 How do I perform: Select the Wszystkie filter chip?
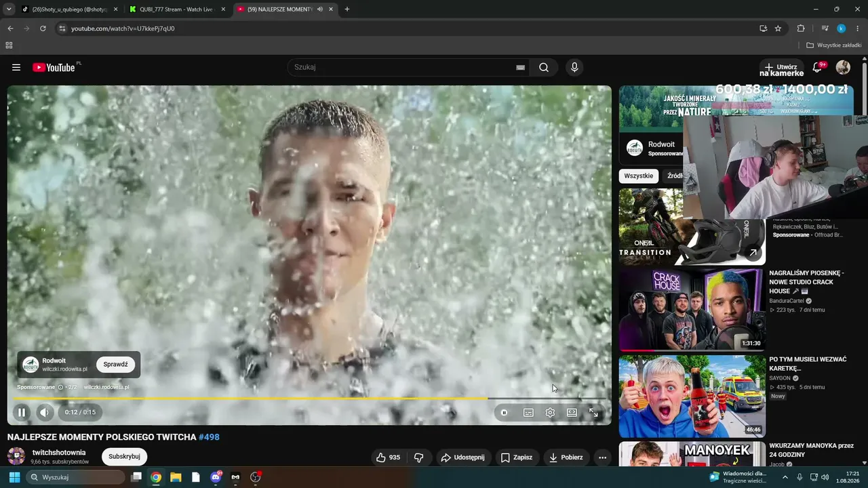click(639, 176)
